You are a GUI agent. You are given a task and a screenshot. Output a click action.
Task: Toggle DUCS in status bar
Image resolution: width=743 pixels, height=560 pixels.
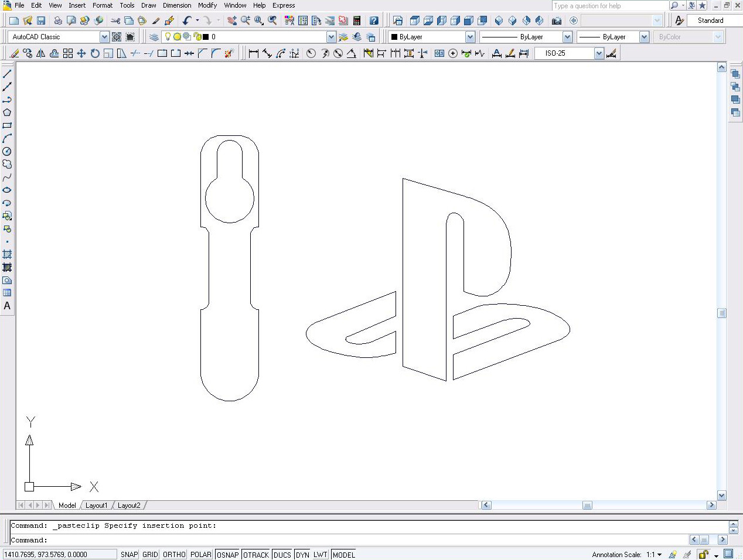pyautogui.click(x=282, y=555)
